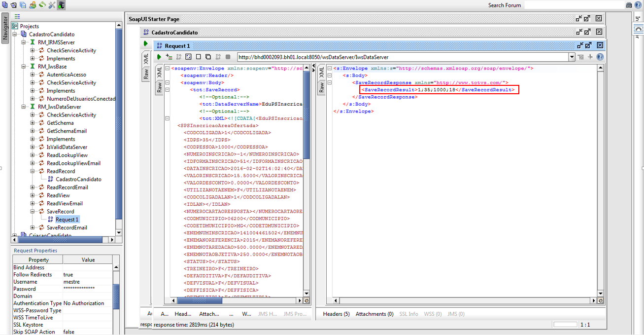This screenshot has width=644, height=335.
Task: Click the Empty Project toolbar icon
Action: tap(4, 5)
